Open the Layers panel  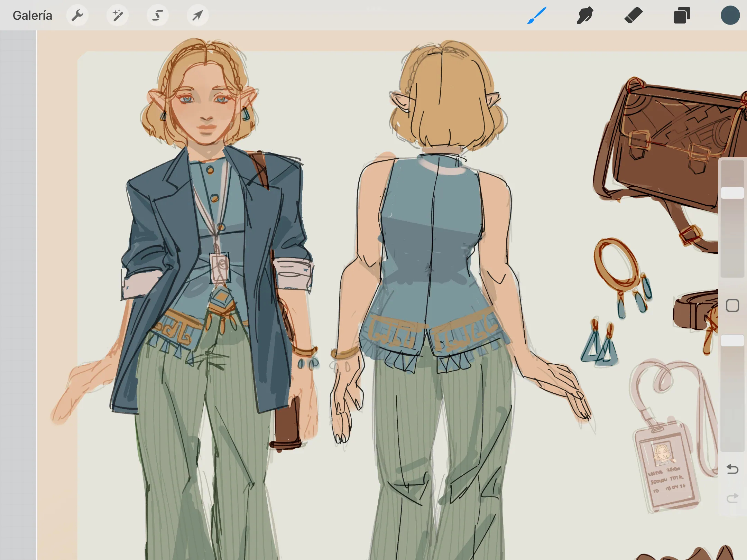[x=682, y=16]
